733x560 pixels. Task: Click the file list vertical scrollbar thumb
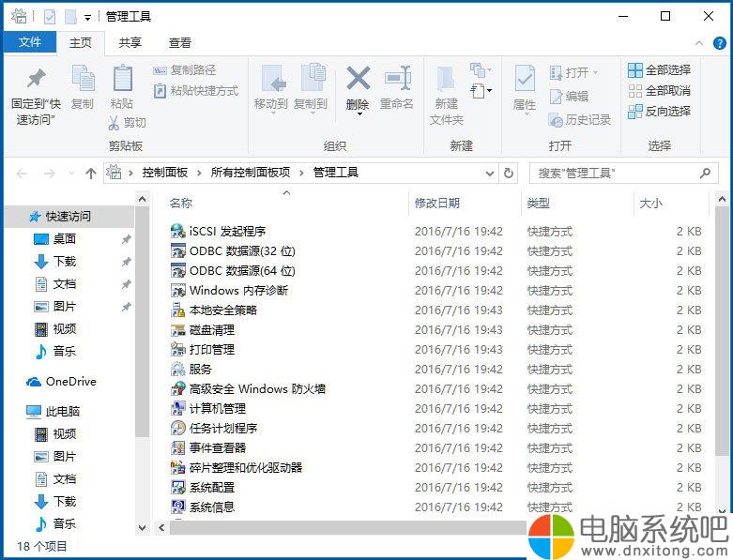(722, 332)
